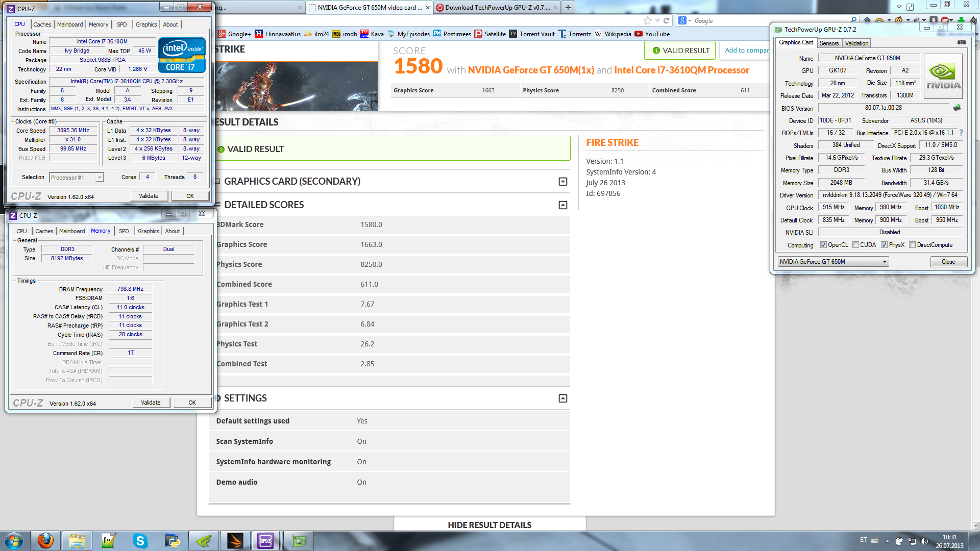Open the 3DMark app in the taskbar
The image size is (980, 551).
235,541
